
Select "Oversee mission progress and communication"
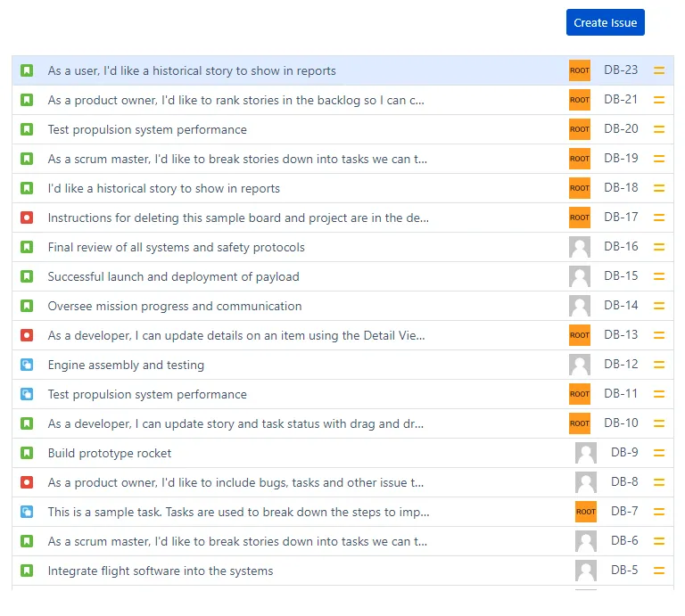(x=175, y=306)
